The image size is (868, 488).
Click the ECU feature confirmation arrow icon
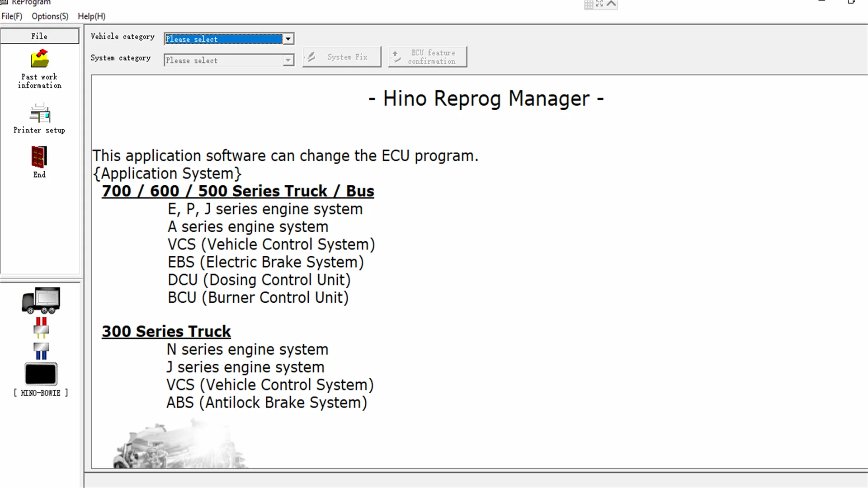click(x=396, y=57)
